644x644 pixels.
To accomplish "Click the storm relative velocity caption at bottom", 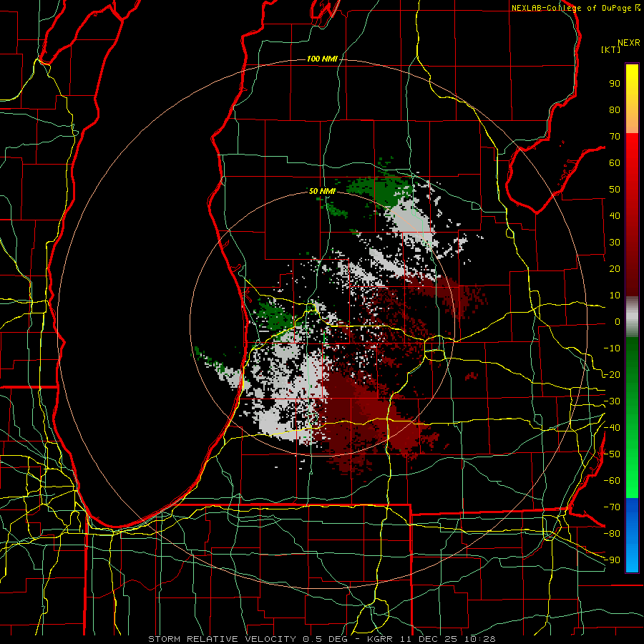I will [322, 639].
